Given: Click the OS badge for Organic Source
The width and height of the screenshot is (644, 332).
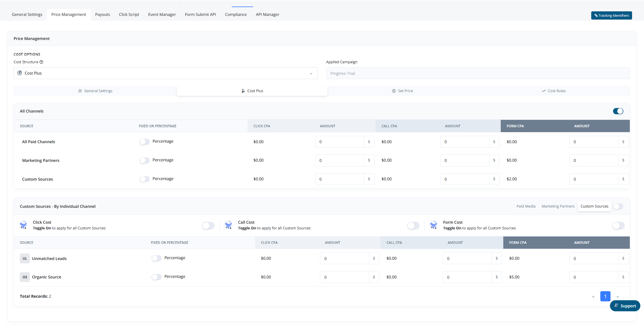Looking at the screenshot, I should click(x=25, y=277).
